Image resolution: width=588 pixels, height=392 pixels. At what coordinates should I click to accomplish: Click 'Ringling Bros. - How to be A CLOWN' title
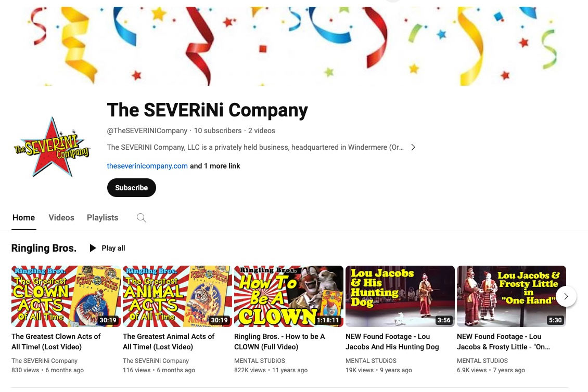pos(279,342)
